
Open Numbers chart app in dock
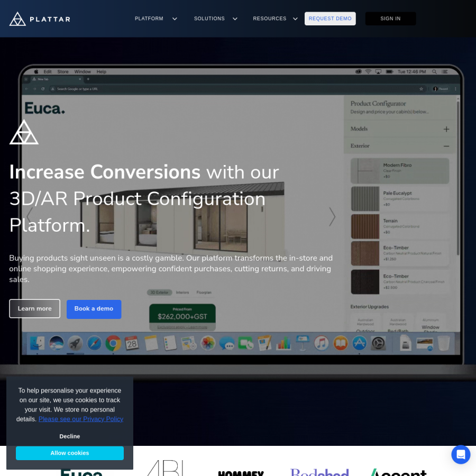283,343
